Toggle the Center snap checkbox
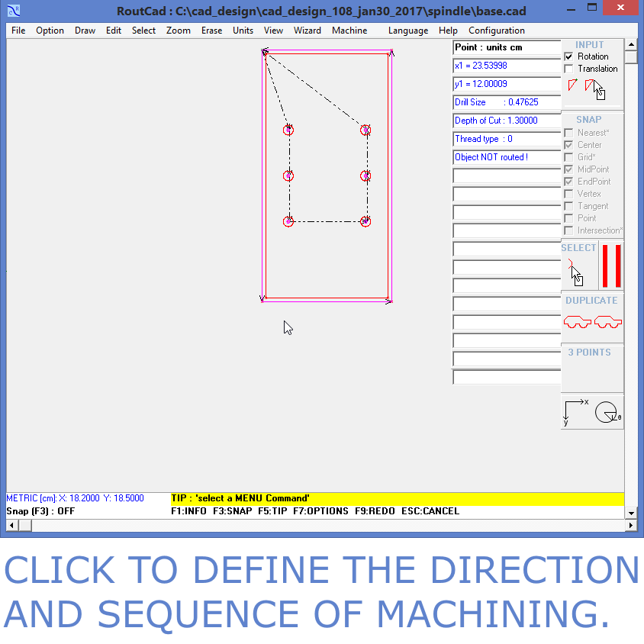Viewport: 644px width, 644px height. [568, 146]
